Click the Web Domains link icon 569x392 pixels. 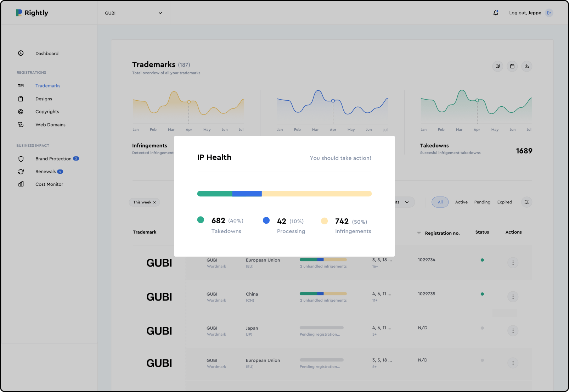point(21,124)
